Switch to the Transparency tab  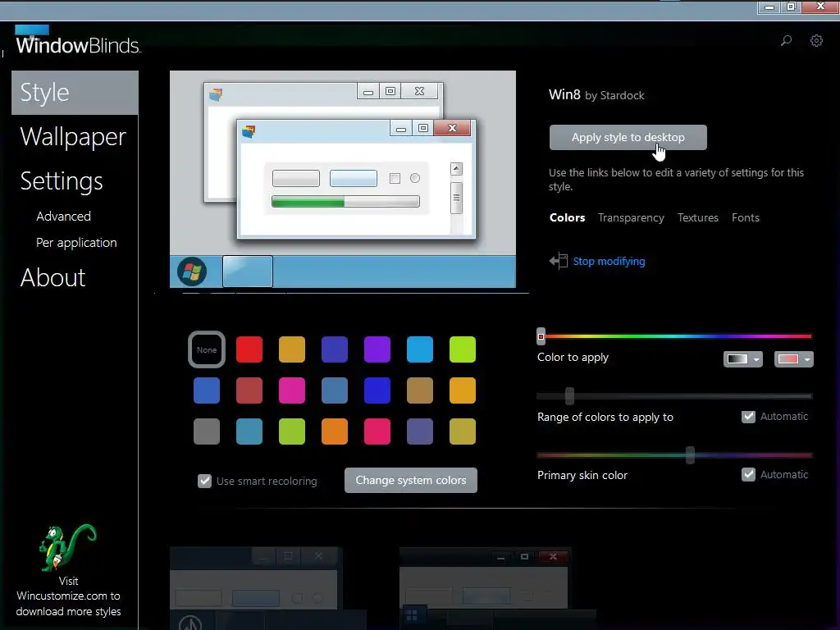[x=631, y=218]
